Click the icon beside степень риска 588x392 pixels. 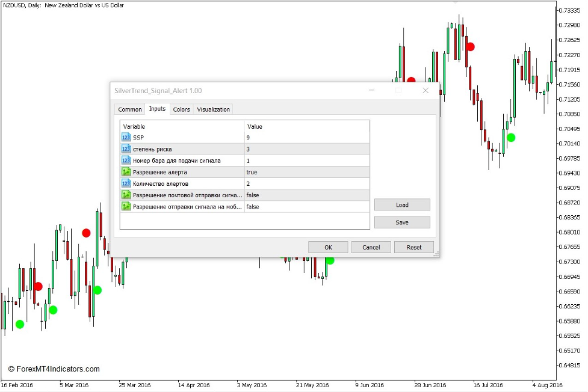tap(126, 149)
